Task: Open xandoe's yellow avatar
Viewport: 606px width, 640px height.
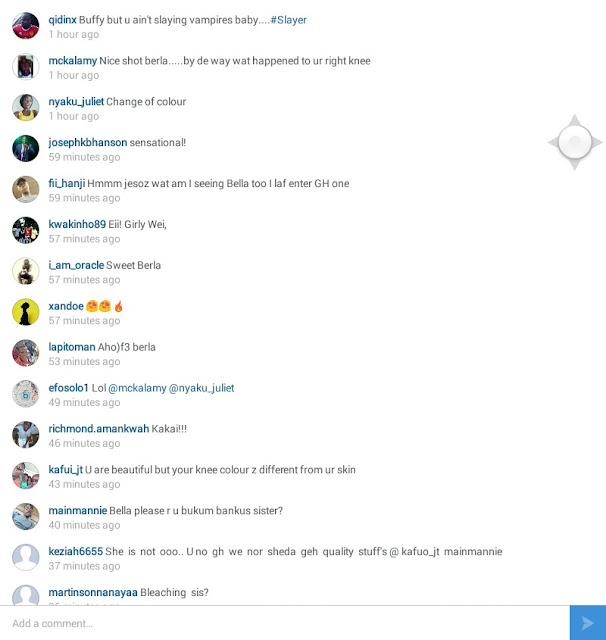Action: pyautogui.click(x=26, y=312)
